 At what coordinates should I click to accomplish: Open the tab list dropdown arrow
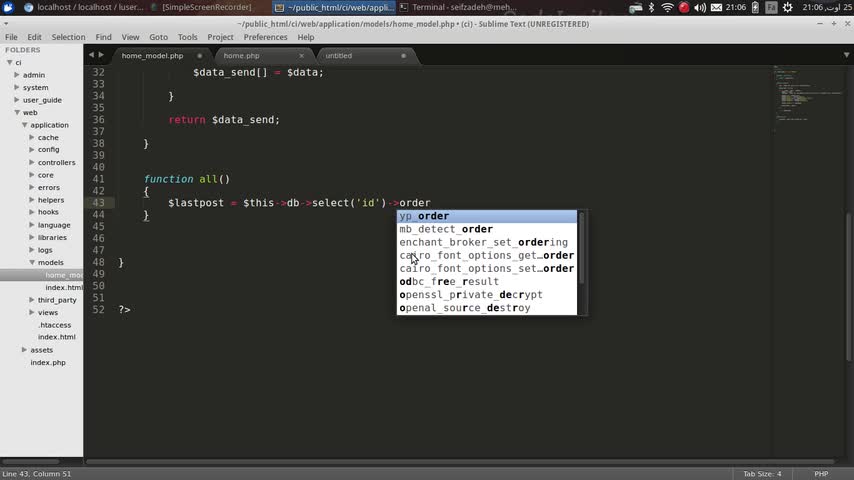tap(846, 55)
